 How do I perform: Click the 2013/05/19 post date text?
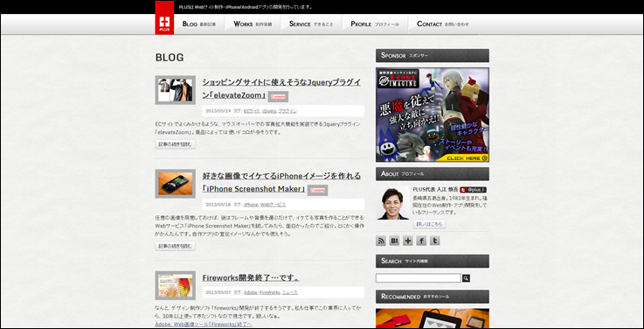click(x=218, y=111)
